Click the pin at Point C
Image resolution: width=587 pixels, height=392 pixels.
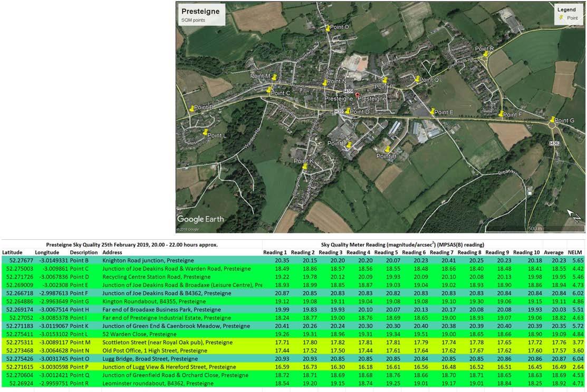(269, 90)
